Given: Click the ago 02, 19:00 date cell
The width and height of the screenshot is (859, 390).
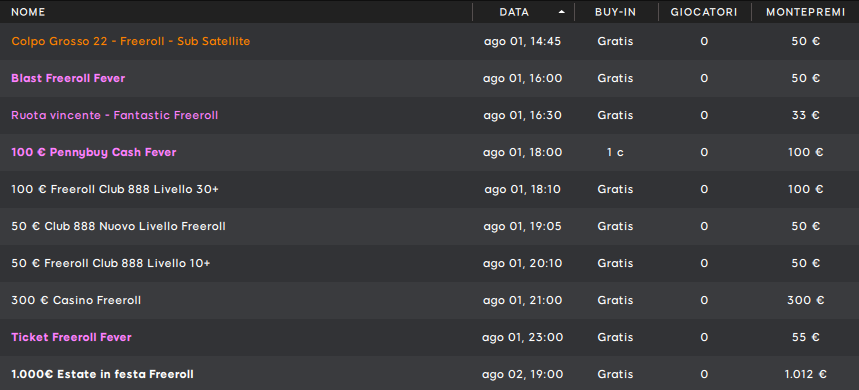Looking at the screenshot, I should [523, 375].
